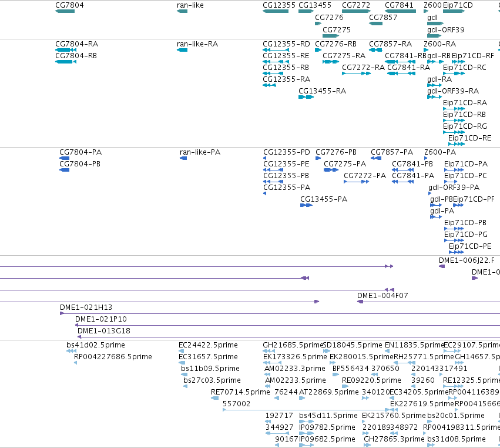
Task: Select the Z600-PA protein label
Action: point(440,152)
